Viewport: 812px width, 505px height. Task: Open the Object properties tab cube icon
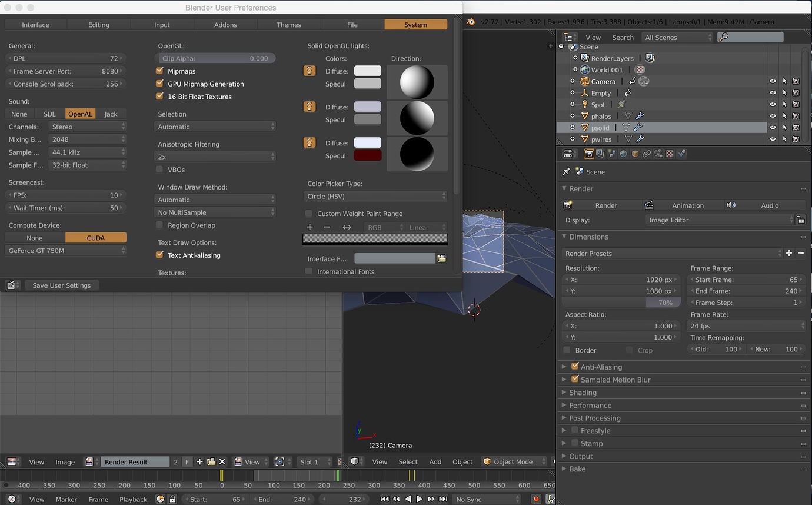(635, 154)
